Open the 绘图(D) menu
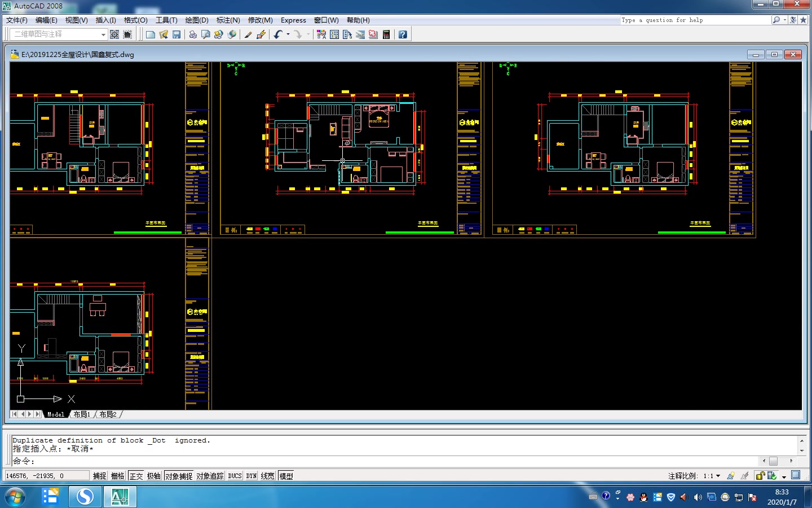The image size is (812, 508). point(197,20)
